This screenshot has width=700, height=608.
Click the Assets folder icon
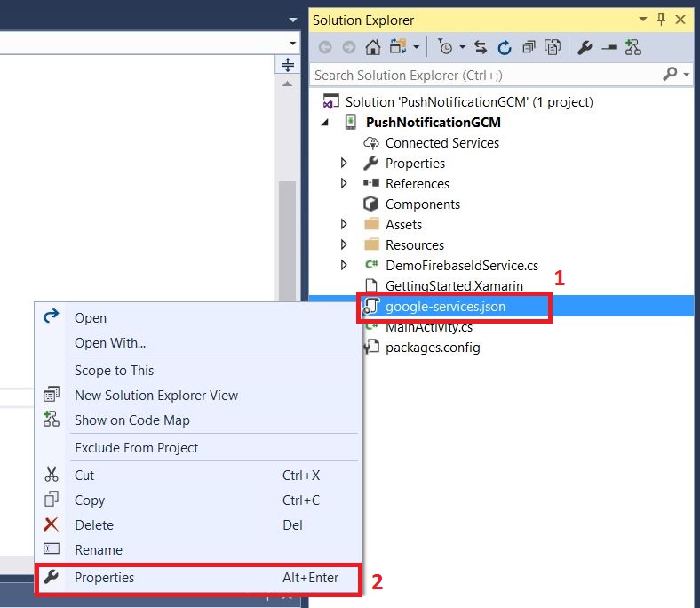pos(371,224)
